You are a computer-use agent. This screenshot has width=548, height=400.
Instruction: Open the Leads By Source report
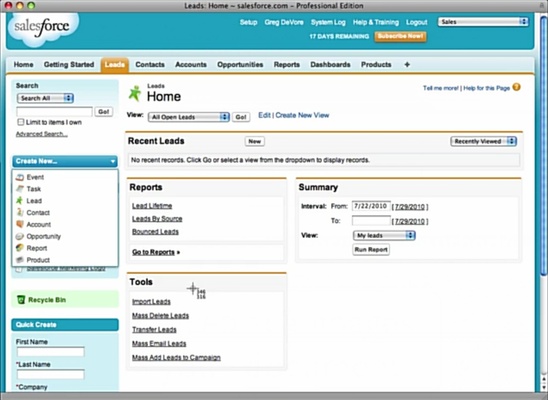157,219
